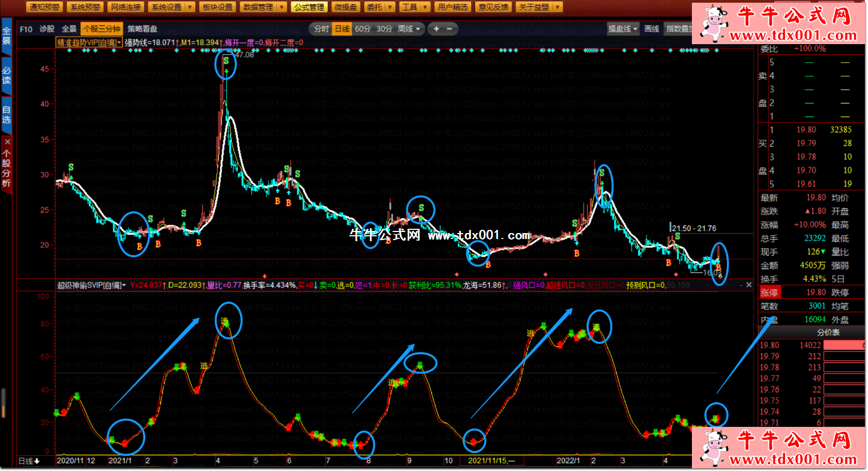The image size is (868, 471).
Task: Switch to the 全景 view tab
Action: (x=69, y=29)
